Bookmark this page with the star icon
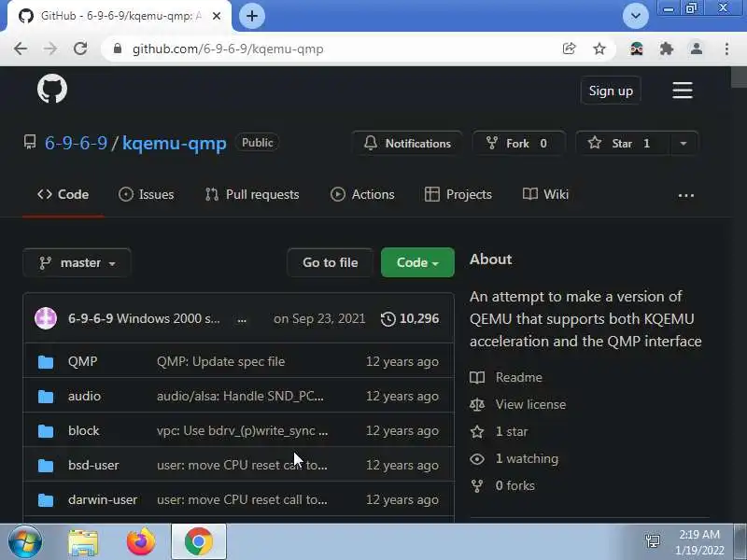Viewport: 747px width, 560px height. 599,49
